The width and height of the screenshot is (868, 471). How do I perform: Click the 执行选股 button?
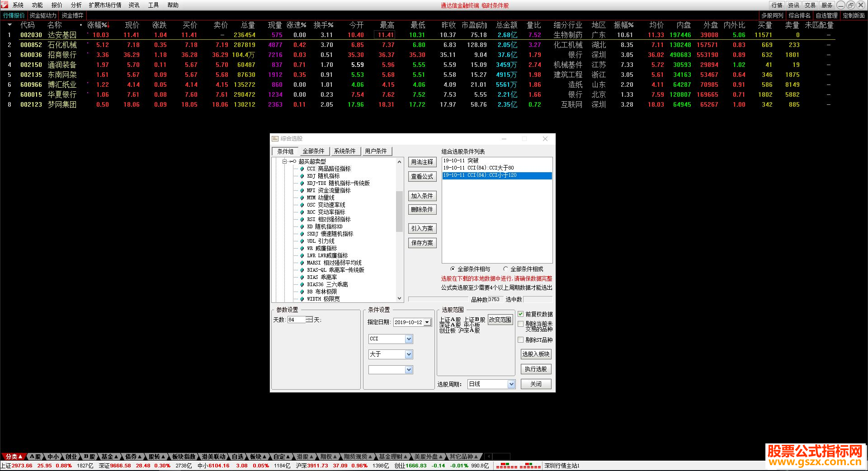coord(536,369)
